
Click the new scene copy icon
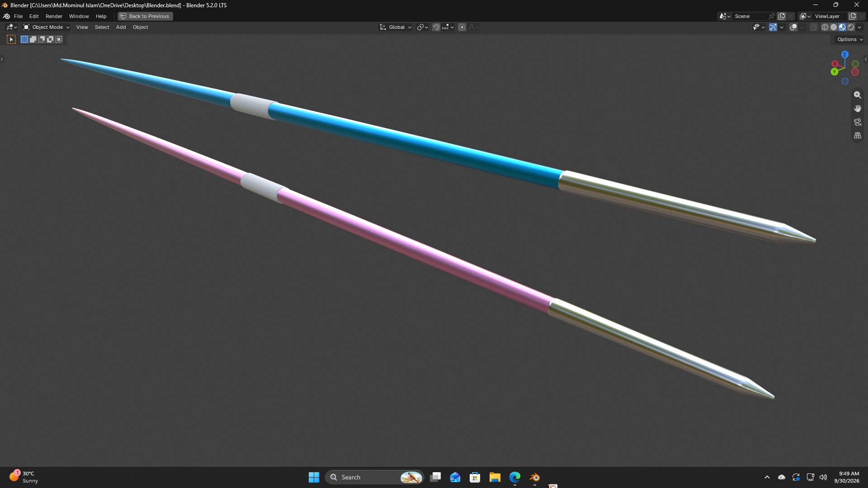pos(782,16)
